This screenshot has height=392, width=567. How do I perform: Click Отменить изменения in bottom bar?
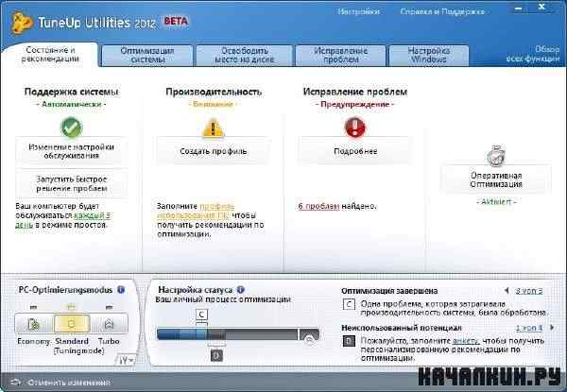coord(69,383)
